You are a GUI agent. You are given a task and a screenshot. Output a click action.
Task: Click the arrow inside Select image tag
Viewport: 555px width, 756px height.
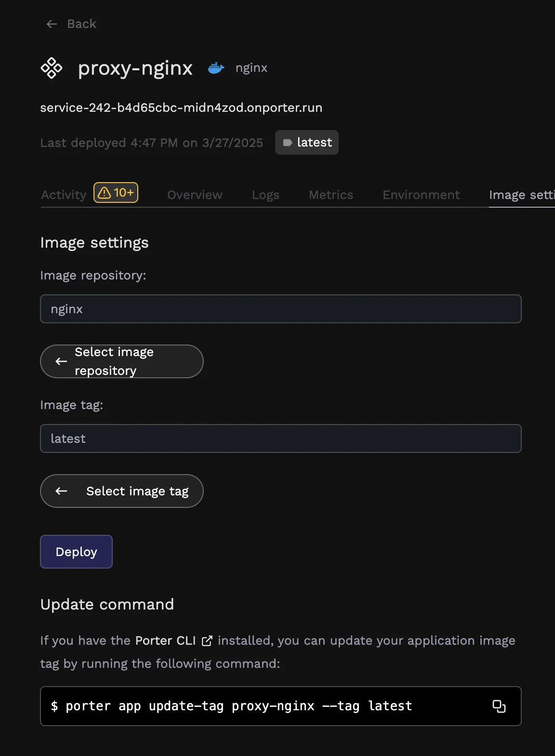[61, 491]
